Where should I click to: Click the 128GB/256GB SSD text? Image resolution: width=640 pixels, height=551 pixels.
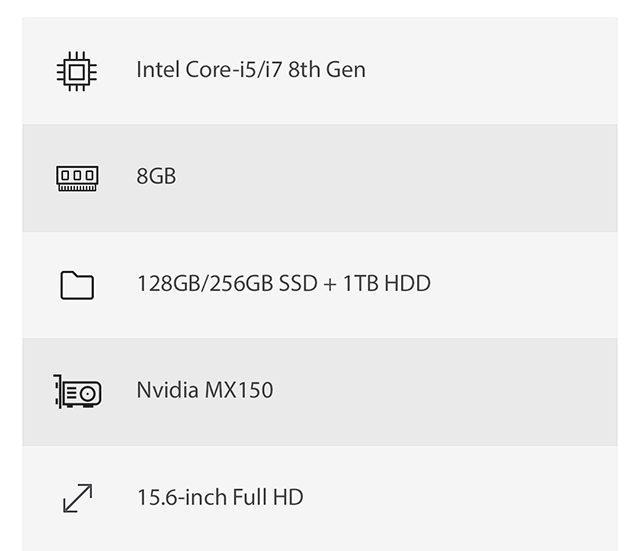(227, 283)
